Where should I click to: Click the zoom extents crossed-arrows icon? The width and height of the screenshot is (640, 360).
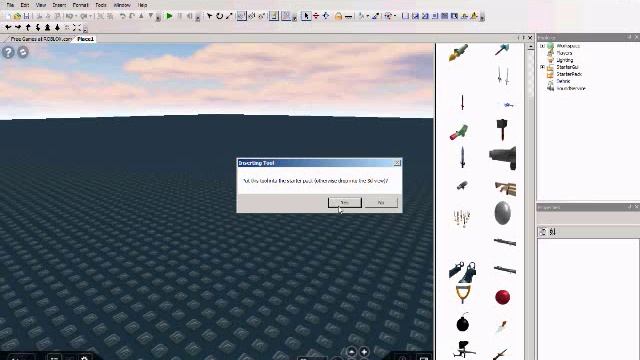pyautogui.click(x=77, y=27)
